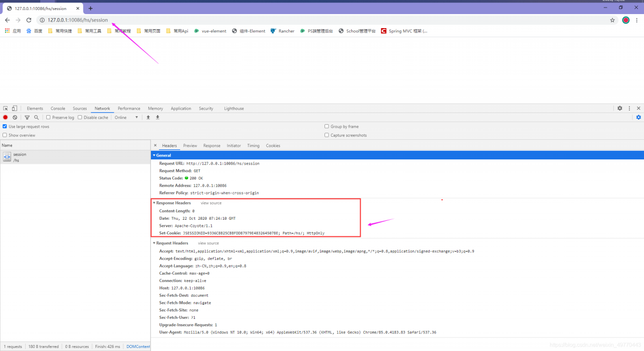Uncheck Use large request rows

[5, 127]
